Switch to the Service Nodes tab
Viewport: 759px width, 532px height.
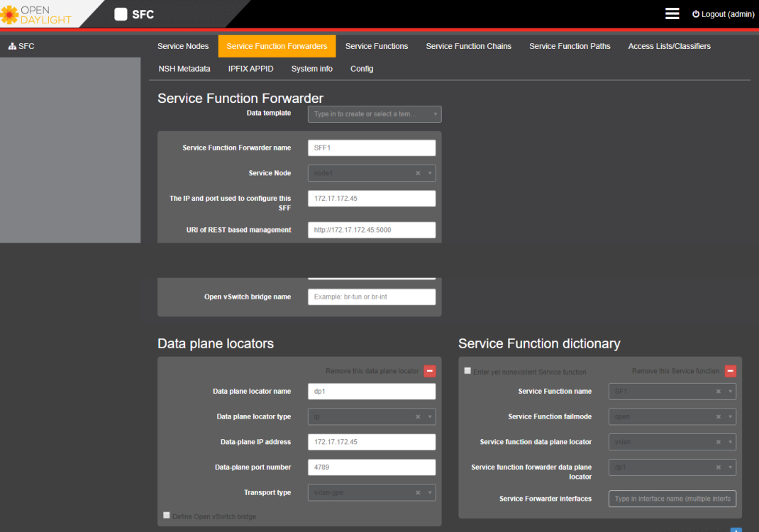(183, 46)
